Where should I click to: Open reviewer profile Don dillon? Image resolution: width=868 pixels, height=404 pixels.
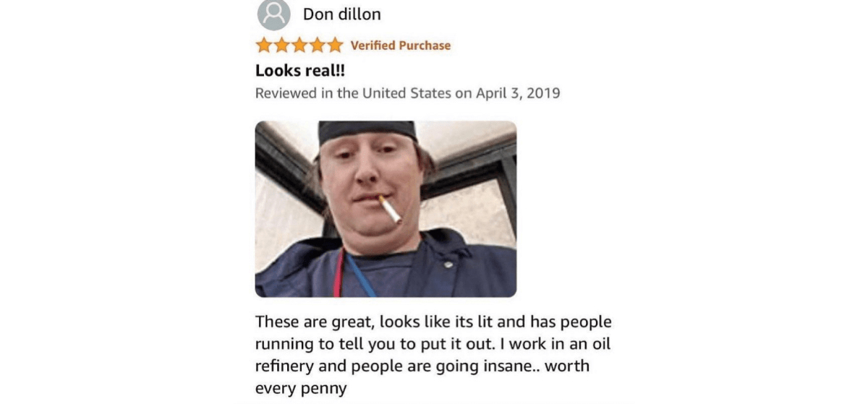(x=342, y=14)
